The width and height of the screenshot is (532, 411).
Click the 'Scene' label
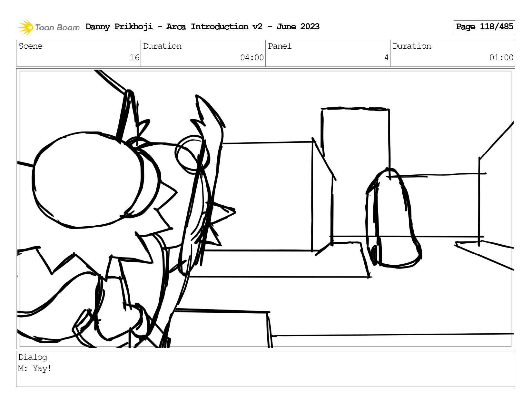point(30,46)
